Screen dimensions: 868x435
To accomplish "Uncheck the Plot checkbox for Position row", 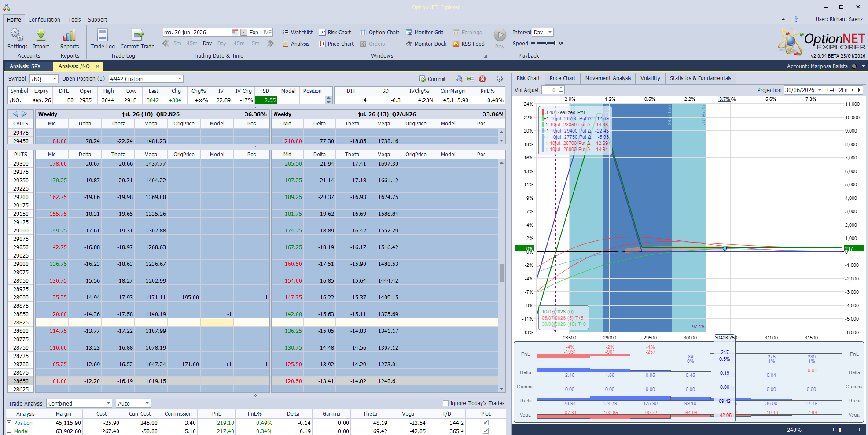I will point(485,423).
